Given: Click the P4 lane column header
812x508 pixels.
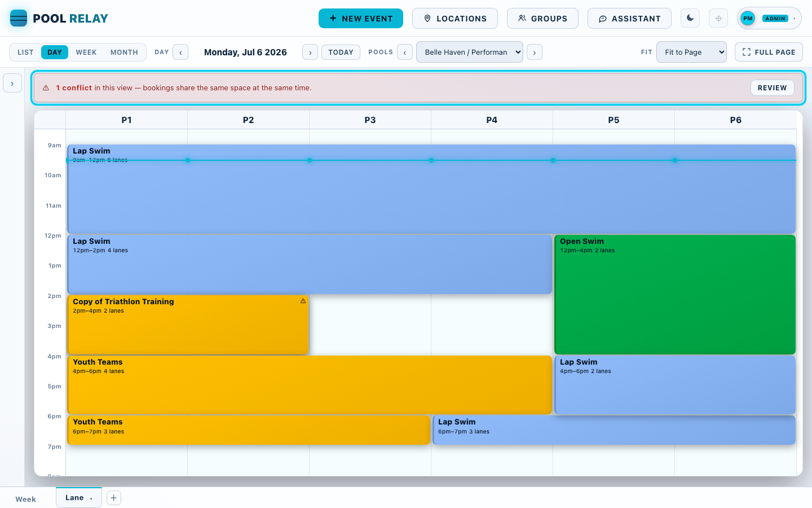Looking at the screenshot, I should click(492, 120).
